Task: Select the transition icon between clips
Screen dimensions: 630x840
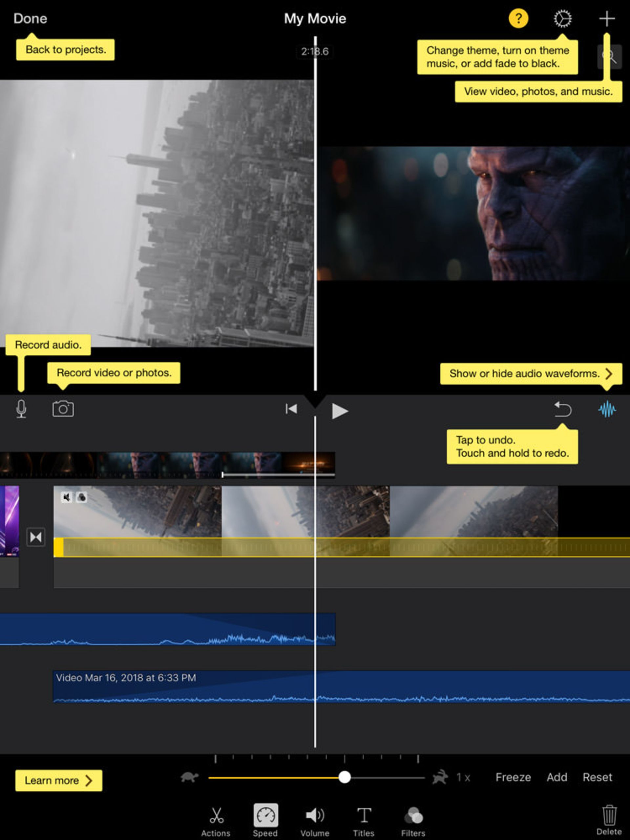Action: point(36,537)
